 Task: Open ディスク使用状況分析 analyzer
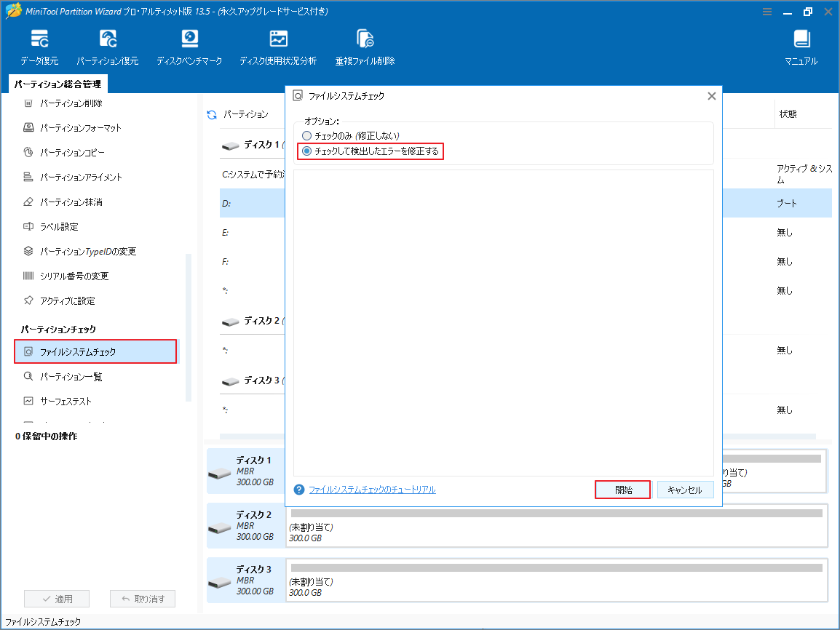click(x=277, y=45)
